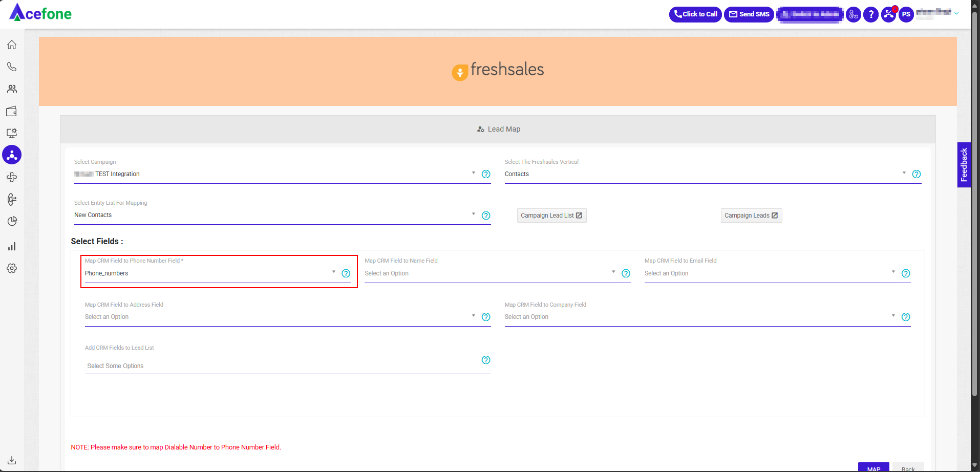The image size is (980, 472).
Task: Expand the profile menu chevron in header
Action: pos(956,14)
